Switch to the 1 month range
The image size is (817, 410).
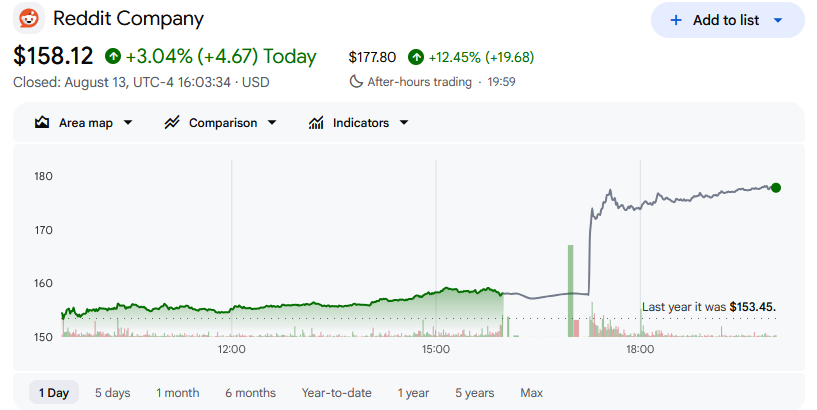[x=178, y=393]
